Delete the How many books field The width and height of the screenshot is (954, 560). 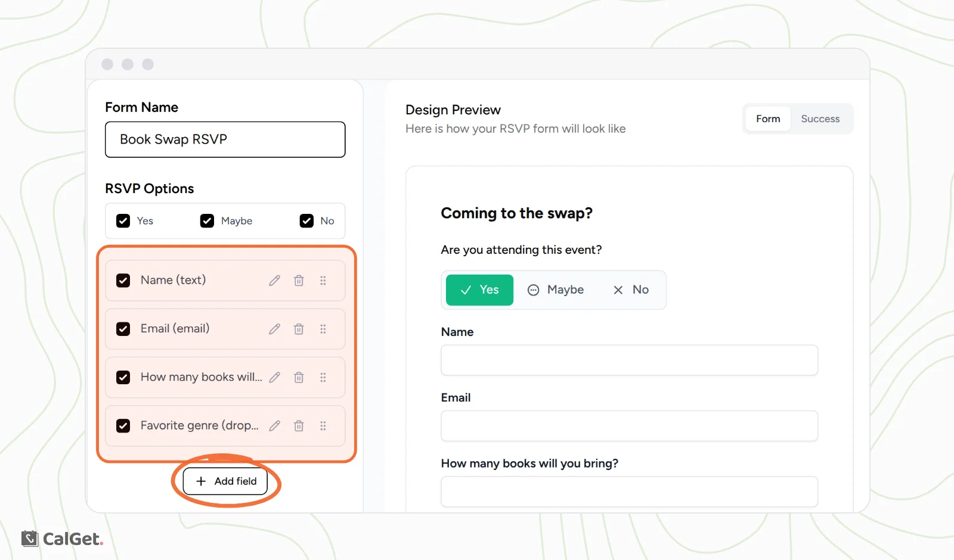pos(299,377)
